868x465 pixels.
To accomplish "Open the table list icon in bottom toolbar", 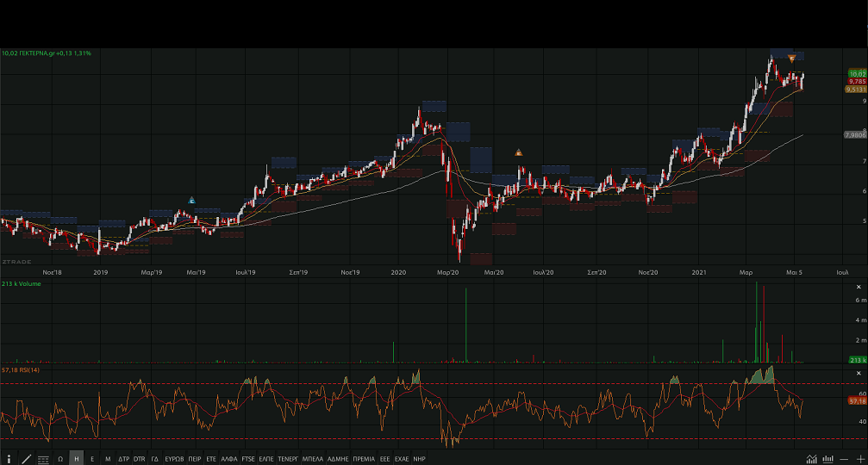I will [43, 459].
